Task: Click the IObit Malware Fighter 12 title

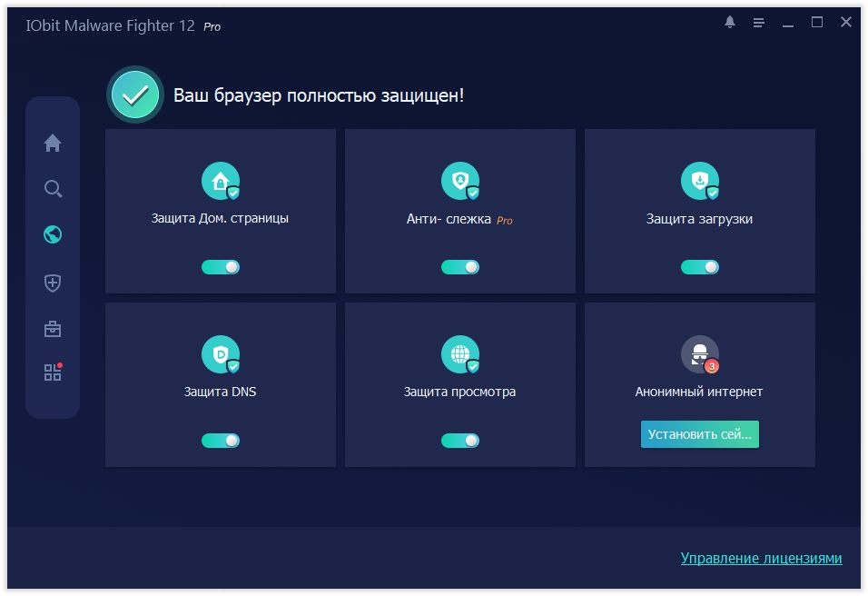Action: tap(110, 25)
